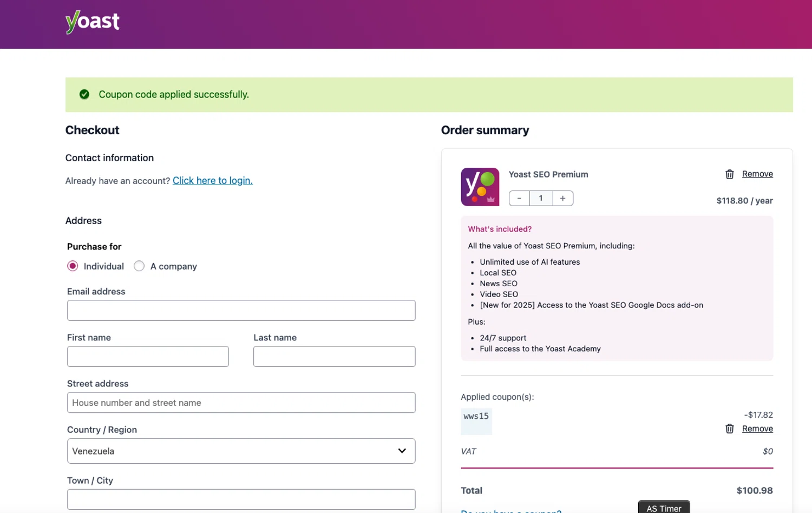Select the Individual purchase option

73,266
